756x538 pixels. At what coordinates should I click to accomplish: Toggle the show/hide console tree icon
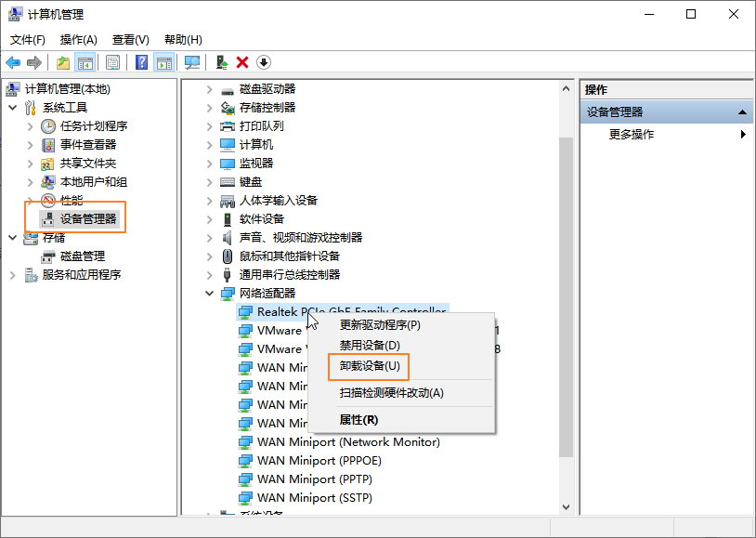[85, 62]
